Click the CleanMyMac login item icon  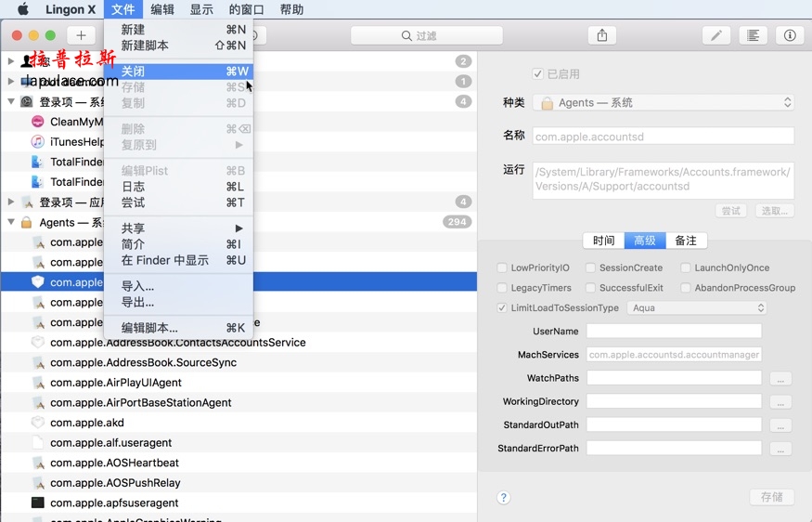coord(38,122)
